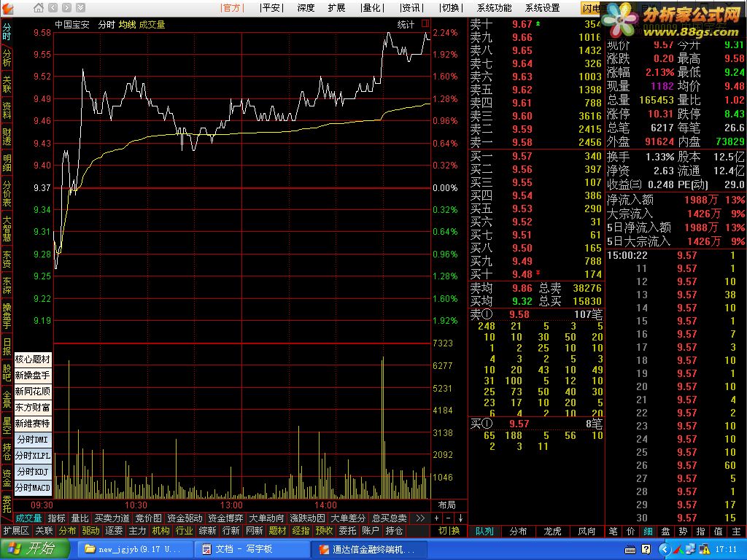Click the 统计 button above the chart
Screen dimensions: 747x560
[406, 24]
